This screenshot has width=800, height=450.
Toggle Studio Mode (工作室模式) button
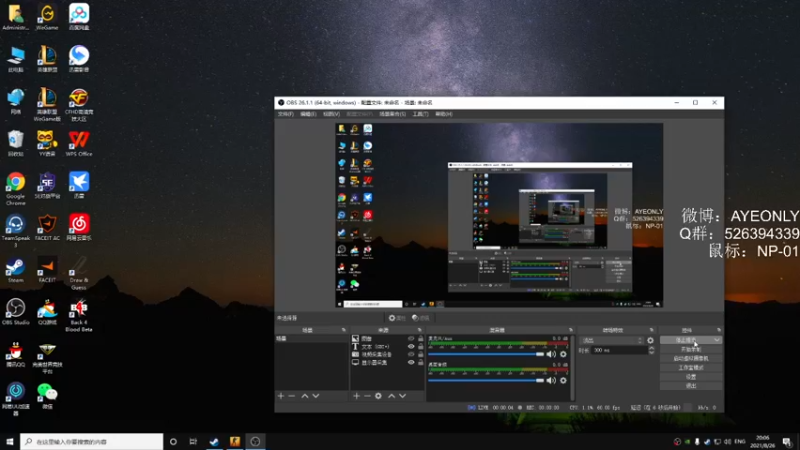[691, 368]
